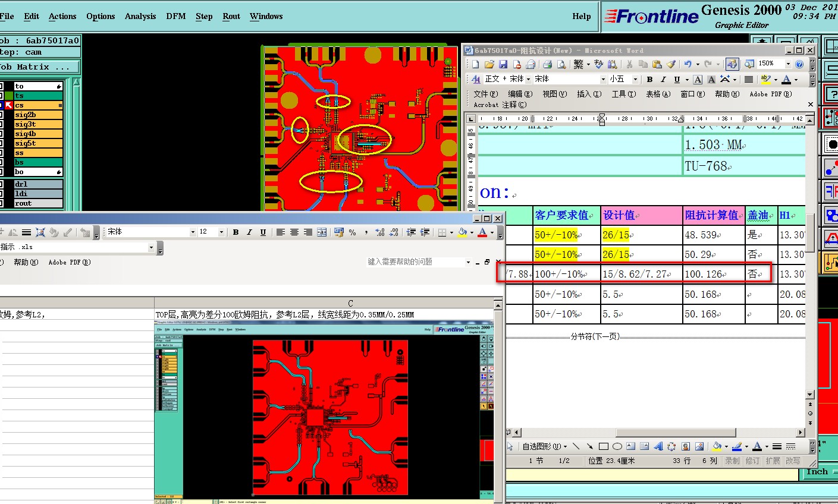Screen dimensions: 838x504
Task: Open the Analysis menu in Genesis
Action: point(140,16)
